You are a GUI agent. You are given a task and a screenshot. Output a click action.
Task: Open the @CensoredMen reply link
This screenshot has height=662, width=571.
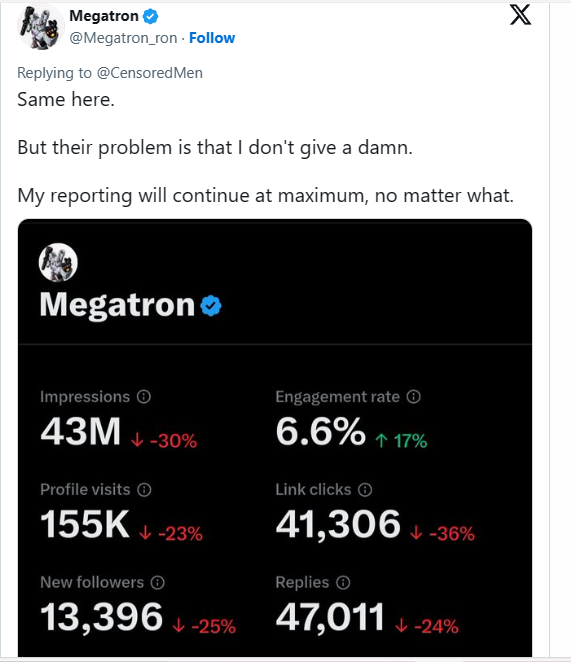150,73
